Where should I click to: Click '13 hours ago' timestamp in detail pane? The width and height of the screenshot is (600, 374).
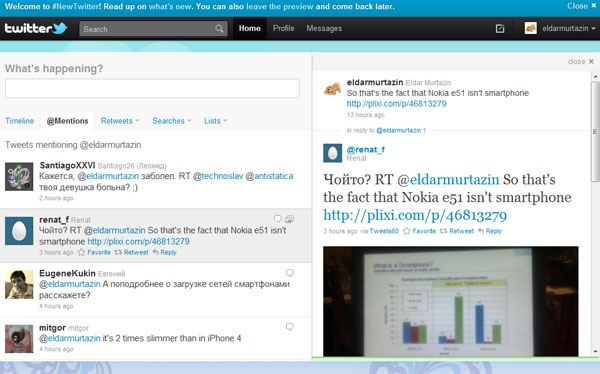(365, 115)
